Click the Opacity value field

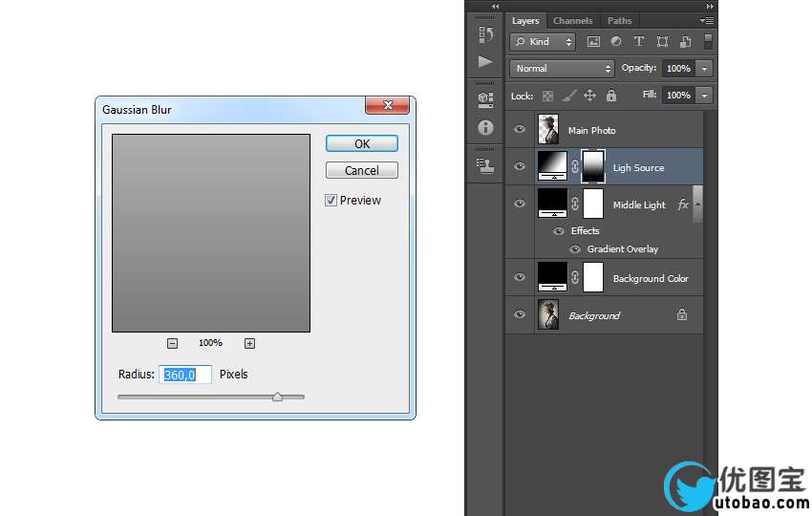678,69
